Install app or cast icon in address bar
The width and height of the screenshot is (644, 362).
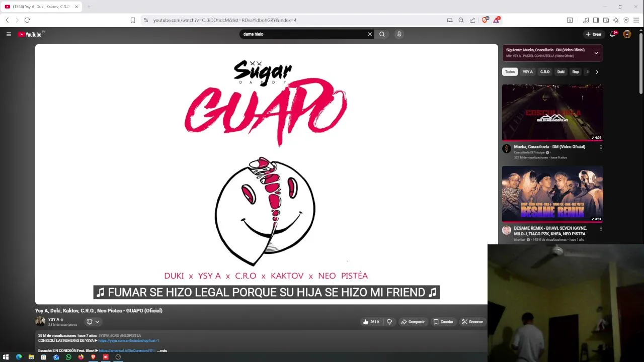tap(450, 20)
